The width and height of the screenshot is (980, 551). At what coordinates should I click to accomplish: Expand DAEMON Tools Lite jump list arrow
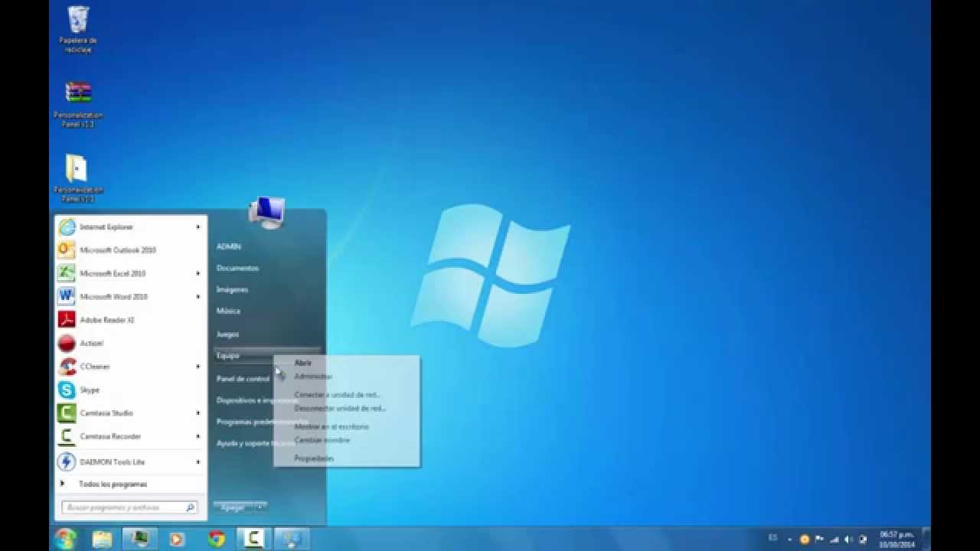click(x=198, y=461)
